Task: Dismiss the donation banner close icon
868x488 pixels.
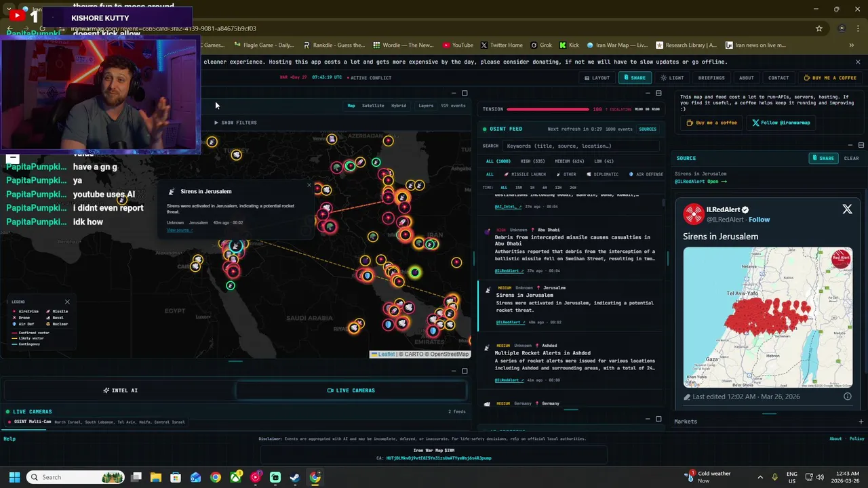Action: 857,62
